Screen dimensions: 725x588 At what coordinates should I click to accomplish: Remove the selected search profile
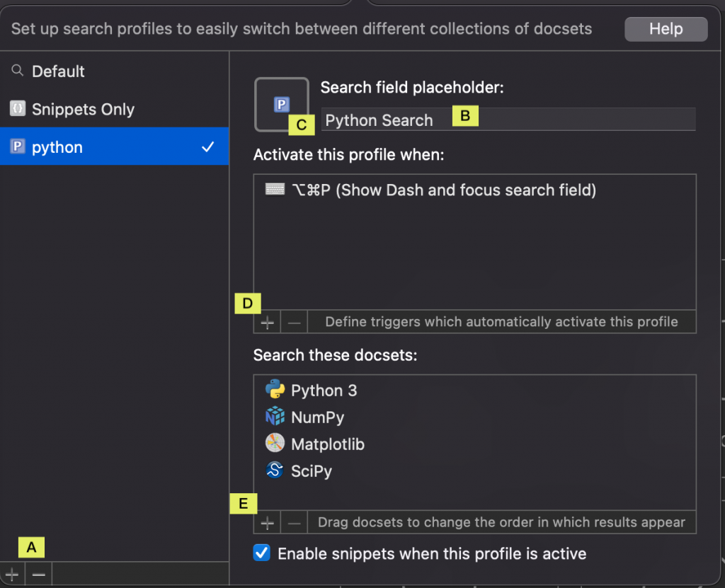pos(39,574)
